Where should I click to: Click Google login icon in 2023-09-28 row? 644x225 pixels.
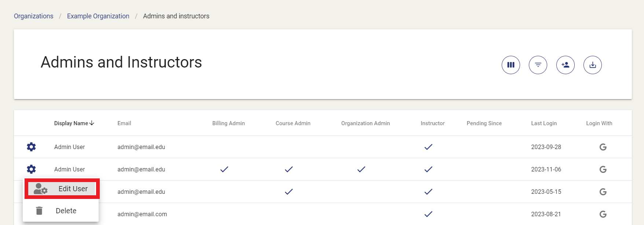pos(603,147)
